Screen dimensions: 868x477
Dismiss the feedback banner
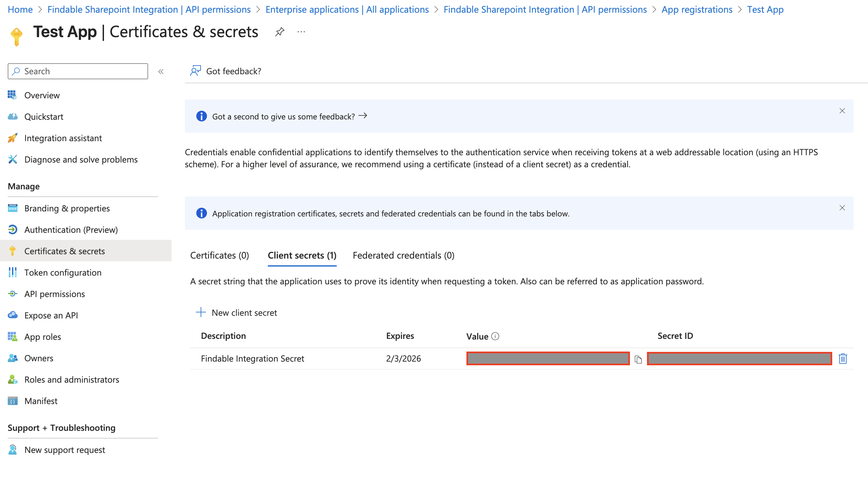842,111
